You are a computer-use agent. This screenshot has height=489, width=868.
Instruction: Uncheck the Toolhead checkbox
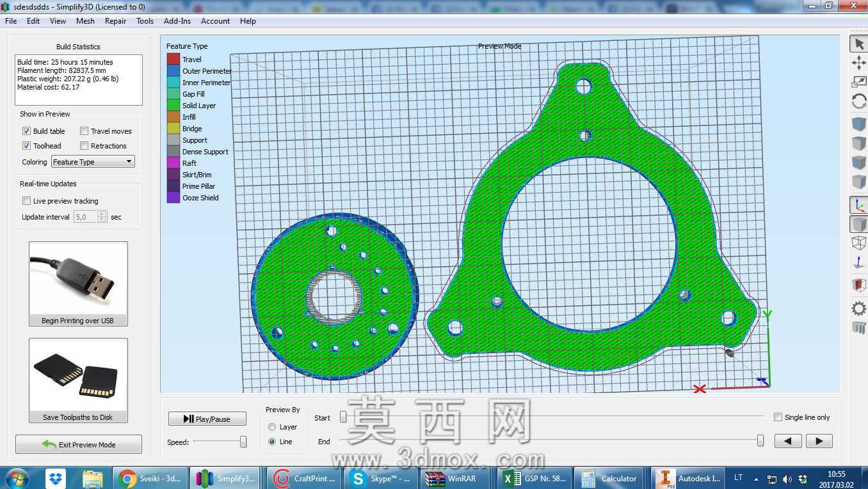pos(26,146)
